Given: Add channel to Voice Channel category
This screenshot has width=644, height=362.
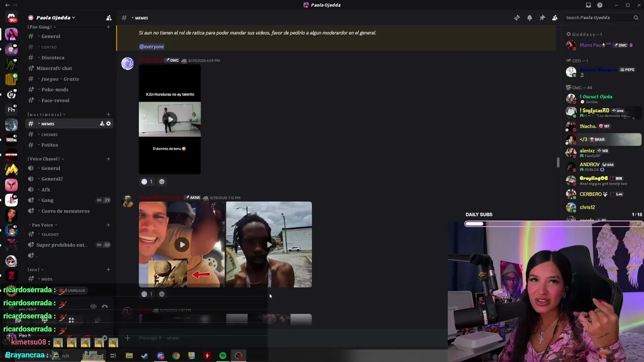Looking at the screenshot, I should [x=108, y=159].
